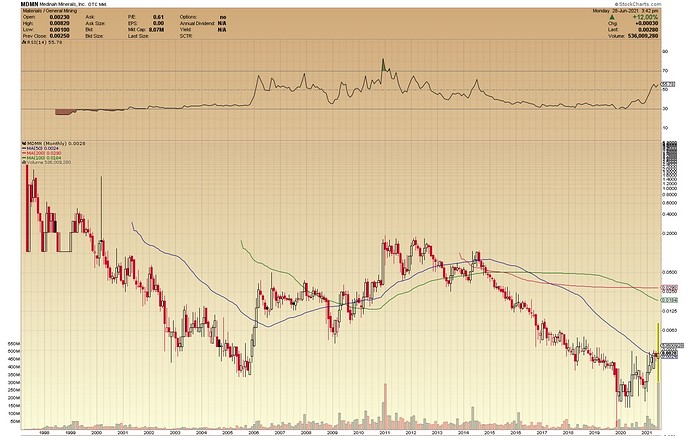Click the red MA(200) value tag on right axis
This screenshot has width=690, height=436.
click(x=669, y=288)
